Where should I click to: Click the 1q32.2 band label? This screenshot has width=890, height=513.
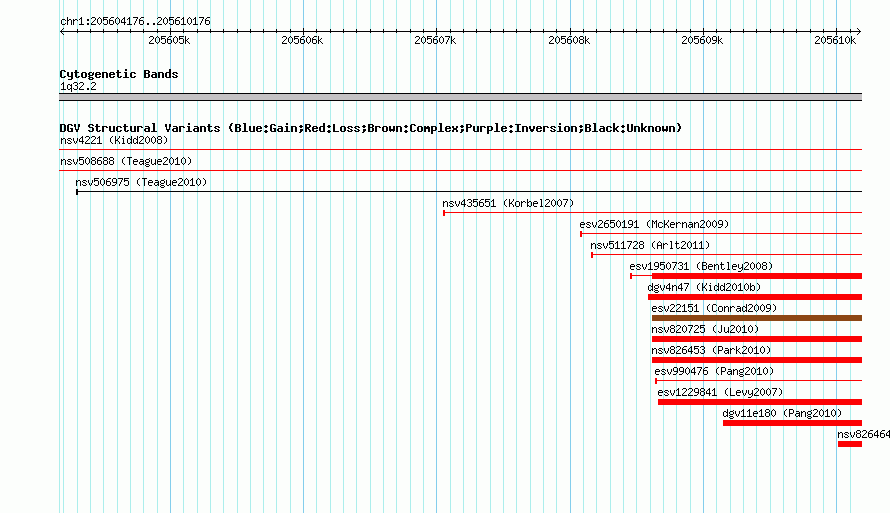[x=78, y=86]
